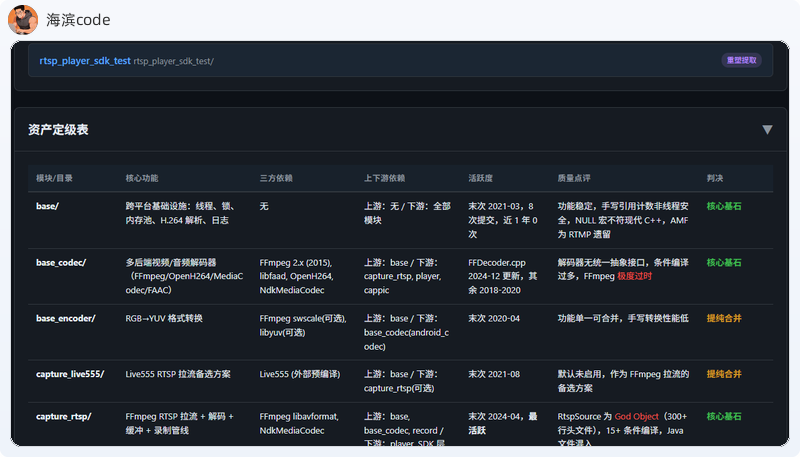Open the 海滨code profile name

point(78,20)
